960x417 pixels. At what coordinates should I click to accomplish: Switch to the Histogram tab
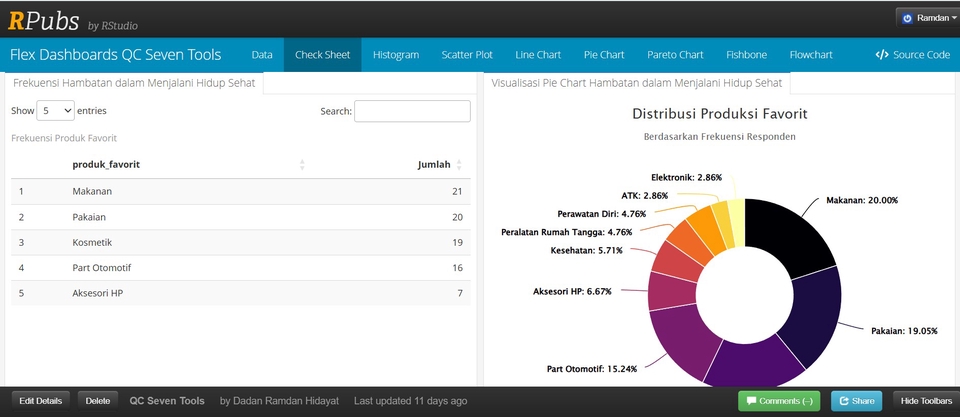(395, 55)
